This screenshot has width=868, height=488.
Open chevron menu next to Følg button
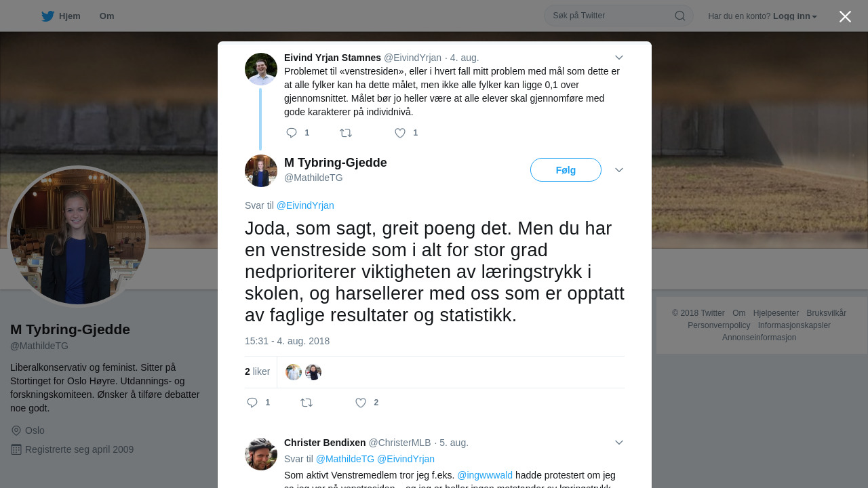pyautogui.click(x=619, y=170)
